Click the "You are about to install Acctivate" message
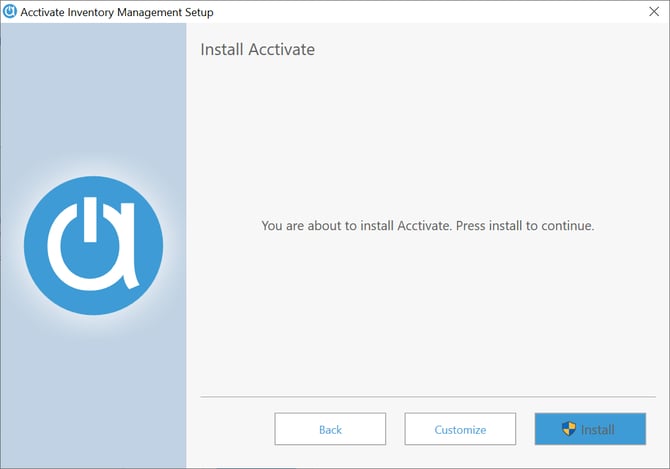The width and height of the screenshot is (670, 469). coord(428,226)
